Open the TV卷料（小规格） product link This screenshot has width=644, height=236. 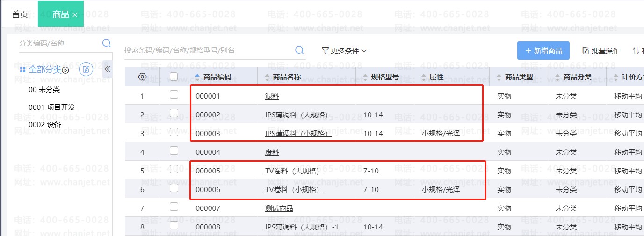point(294,190)
